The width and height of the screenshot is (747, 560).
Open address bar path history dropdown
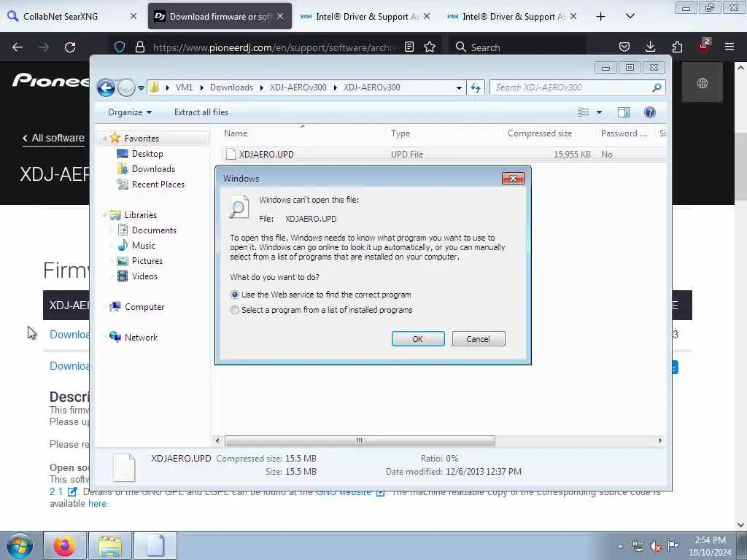459,87
